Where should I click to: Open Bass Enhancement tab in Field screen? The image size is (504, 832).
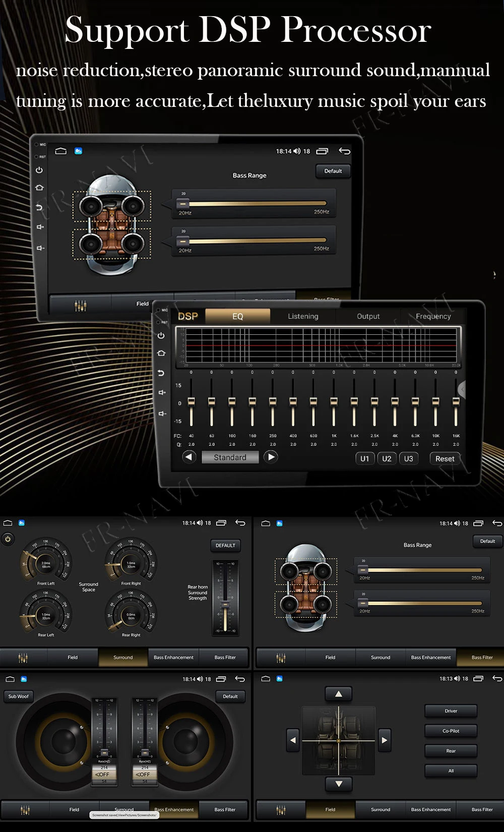pyautogui.click(x=431, y=810)
